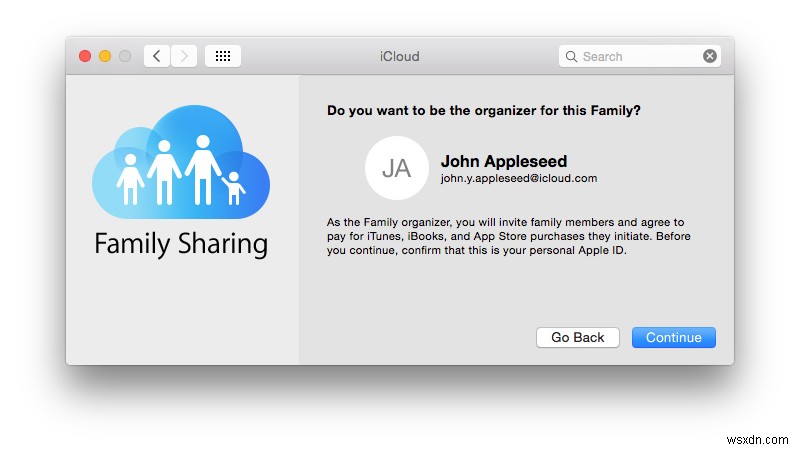Click the Go Back button
This screenshot has width=800, height=450.
pyautogui.click(x=578, y=337)
